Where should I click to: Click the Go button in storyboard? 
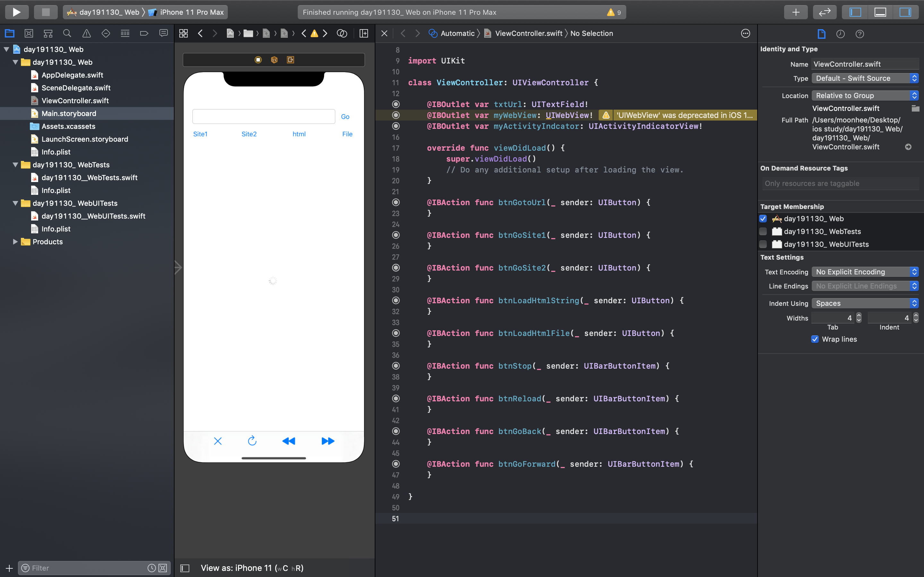(x=345, y=117)
